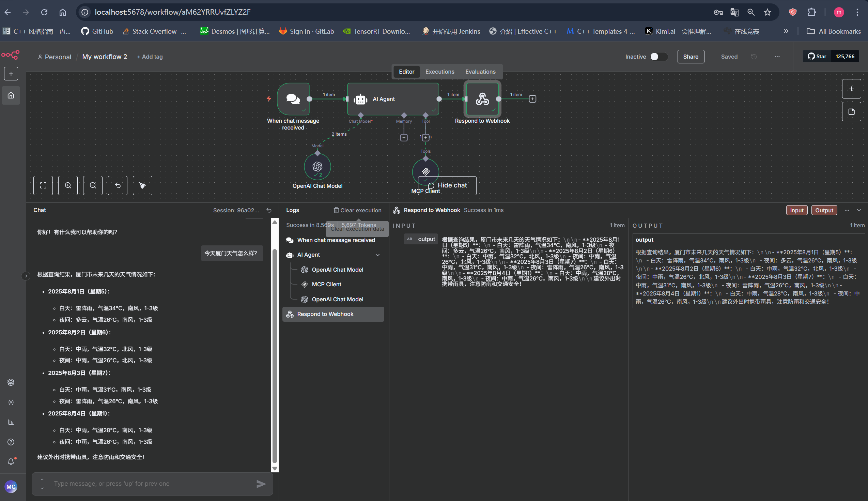This screenshot has height=501, width=868.
Task: Open the variables icon in sidebar
Action: [x=11, y=402]
